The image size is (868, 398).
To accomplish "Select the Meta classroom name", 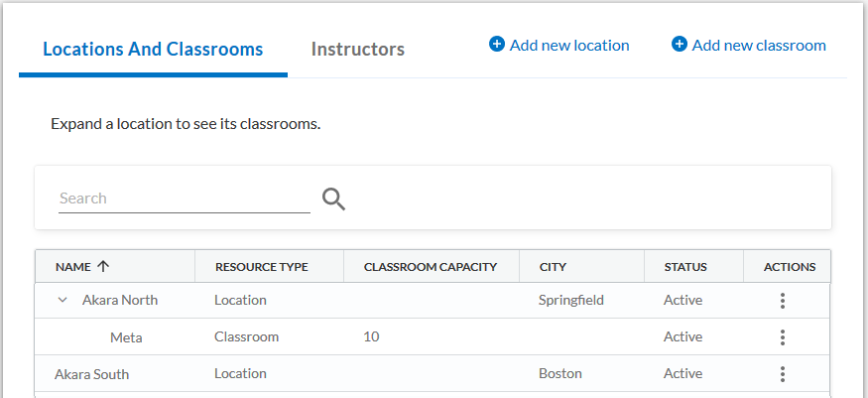I will coord(126,337).
